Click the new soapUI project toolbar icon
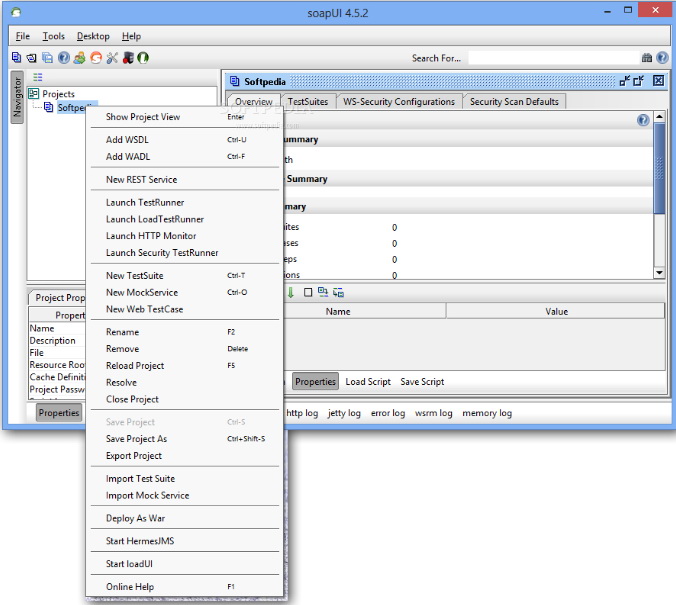The width and height of the screenshot is (676, 605). coord(16,57)
